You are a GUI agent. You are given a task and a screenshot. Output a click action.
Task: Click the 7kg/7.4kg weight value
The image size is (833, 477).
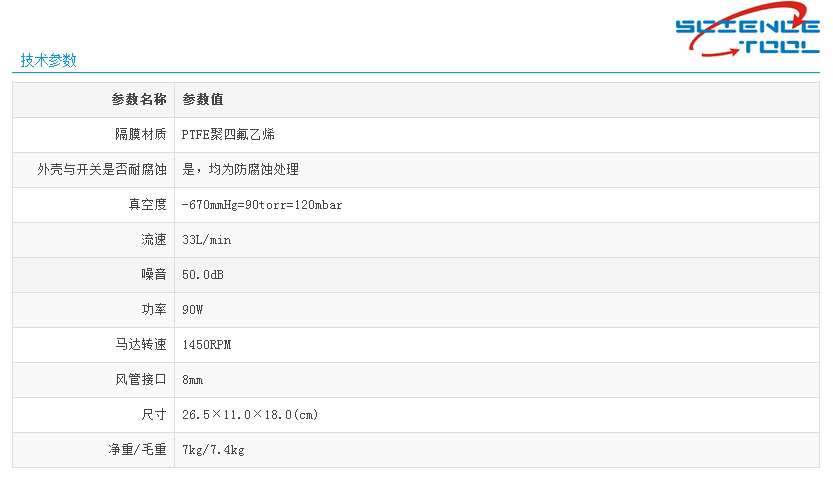213,450
